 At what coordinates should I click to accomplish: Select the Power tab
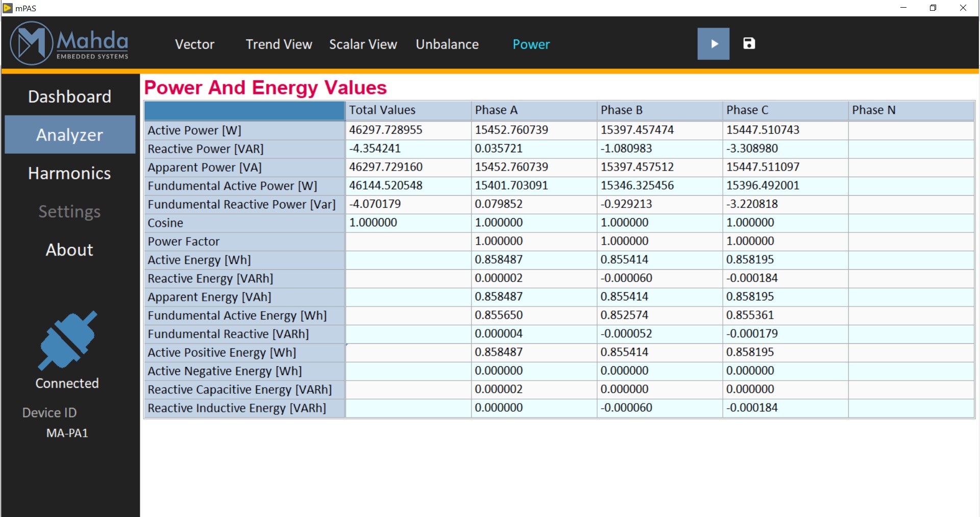pyautogui.click(x=531, y=44)
